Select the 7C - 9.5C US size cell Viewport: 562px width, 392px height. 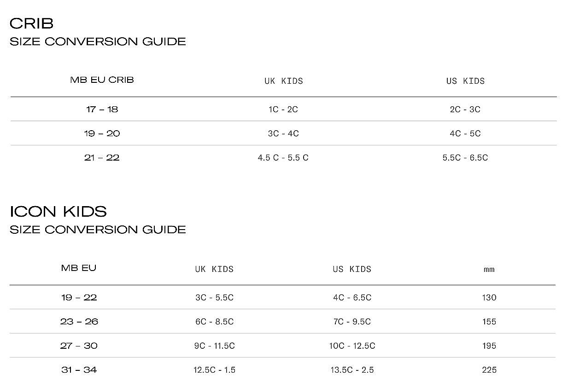point(352,322)
